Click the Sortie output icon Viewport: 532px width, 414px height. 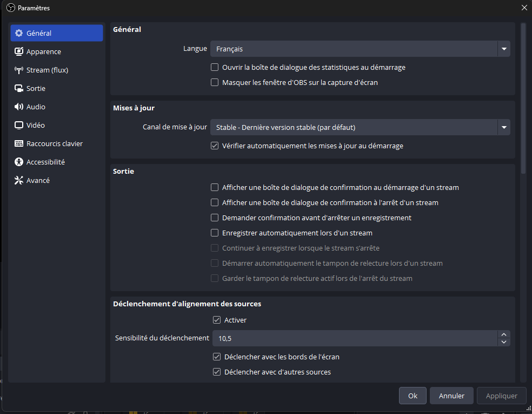coord(19,88)
